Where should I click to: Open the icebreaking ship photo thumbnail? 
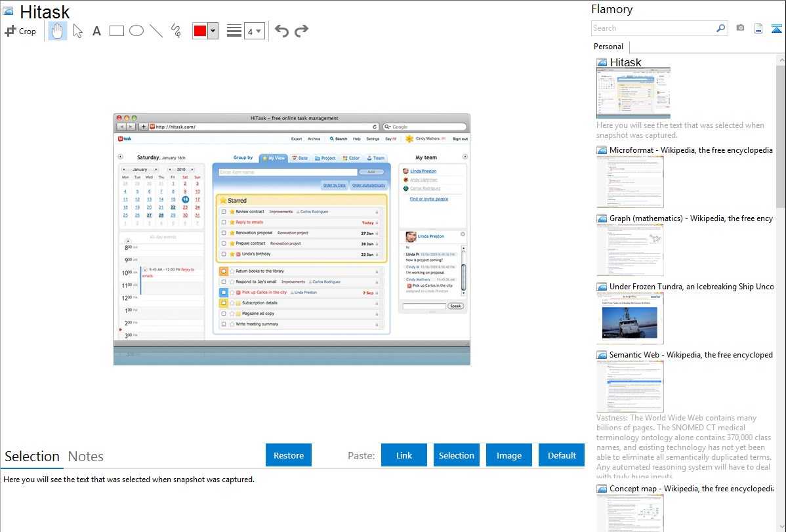[630, 318]
